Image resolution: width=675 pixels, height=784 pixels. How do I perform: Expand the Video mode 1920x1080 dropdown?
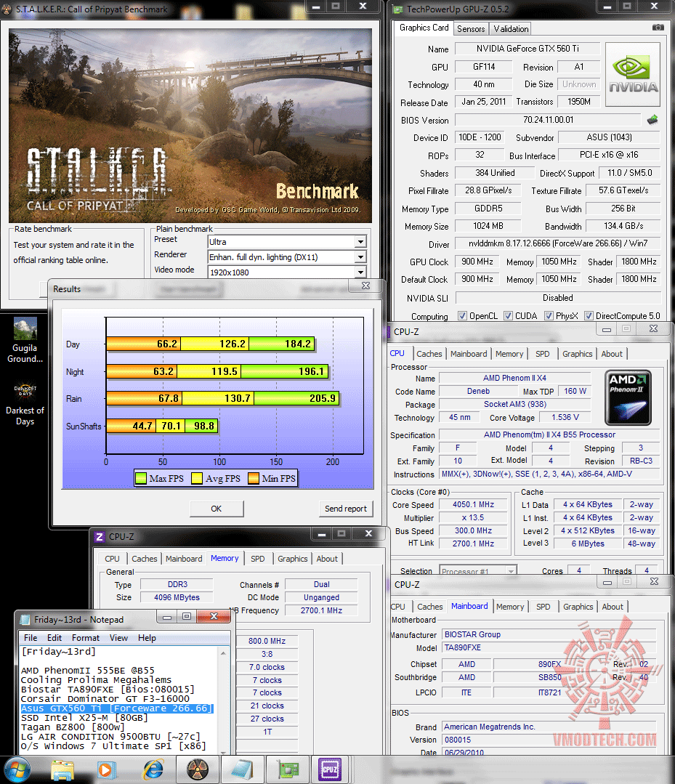coord(360,272)
